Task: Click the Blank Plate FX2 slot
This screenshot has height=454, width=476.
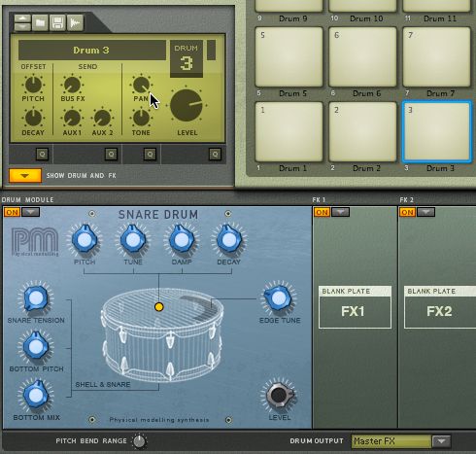Action: pyautogui.click(x=440, y=307)
